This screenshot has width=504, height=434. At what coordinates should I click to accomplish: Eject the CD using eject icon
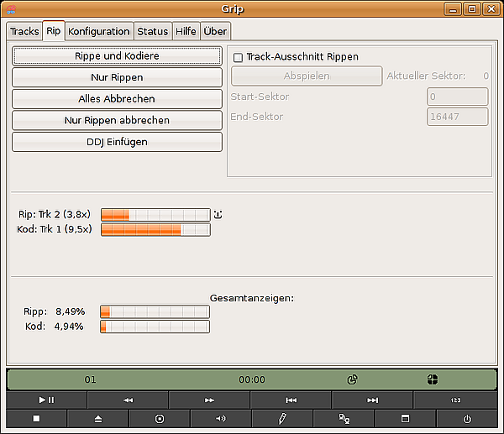tap(97, 418)
